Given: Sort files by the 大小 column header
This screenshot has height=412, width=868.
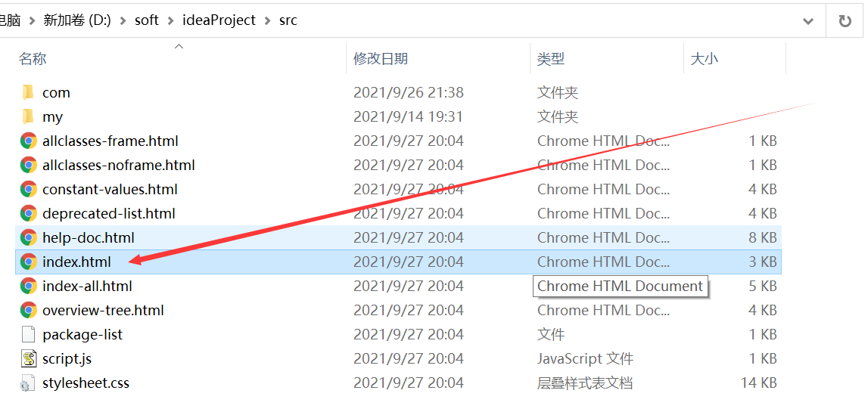Looking at the screenshot, I should (x=704, y=58).
